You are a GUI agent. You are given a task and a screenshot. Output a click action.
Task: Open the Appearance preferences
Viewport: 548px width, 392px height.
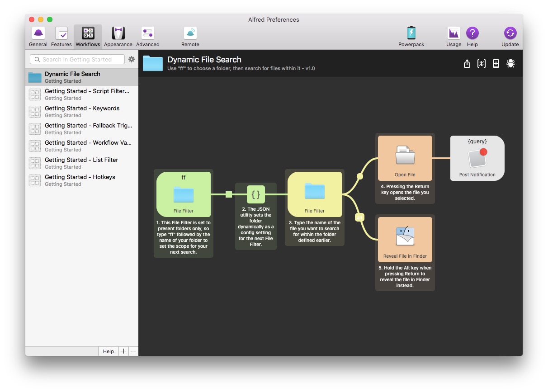coord(118,36)
